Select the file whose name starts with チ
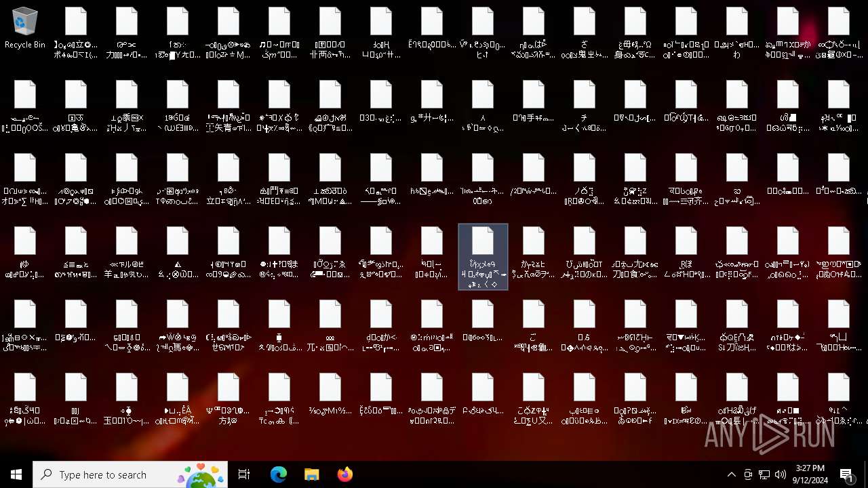This screenshot has height=488, width=868. [585, 106]
